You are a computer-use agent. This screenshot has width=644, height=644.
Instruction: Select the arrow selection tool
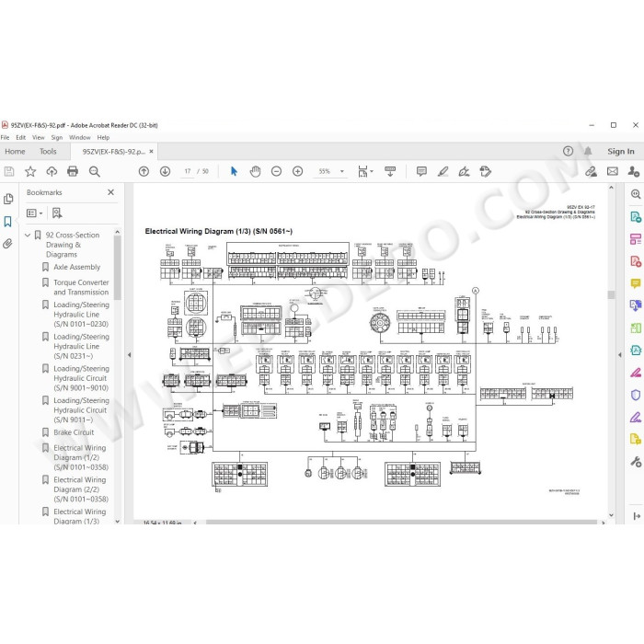click(x=234, y=171)
